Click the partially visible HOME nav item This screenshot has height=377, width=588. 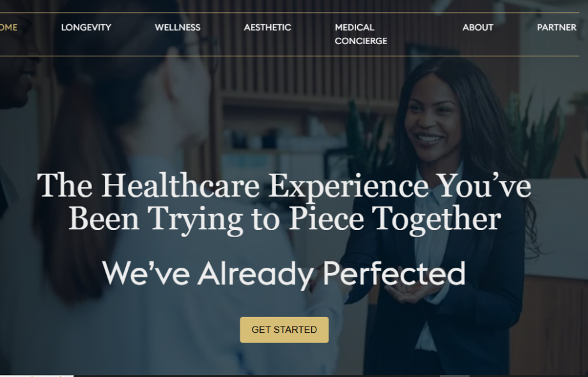pyautogui.click(x=8, y=27)
